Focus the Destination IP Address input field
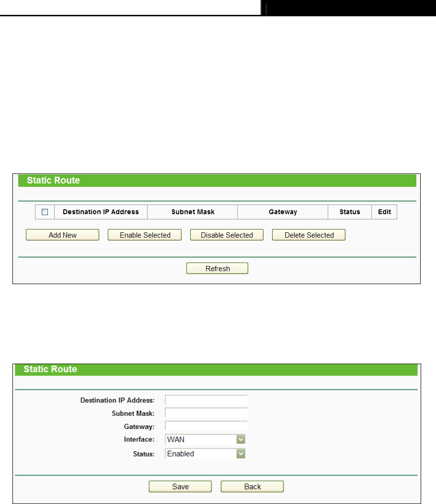Screen dimensions: 436x504 tap(206, 400)
